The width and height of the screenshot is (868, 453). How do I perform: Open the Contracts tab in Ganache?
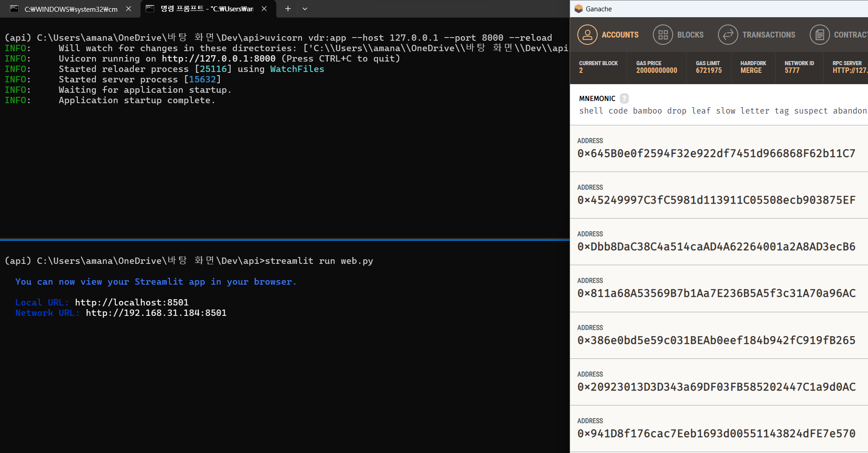(839, 35)
